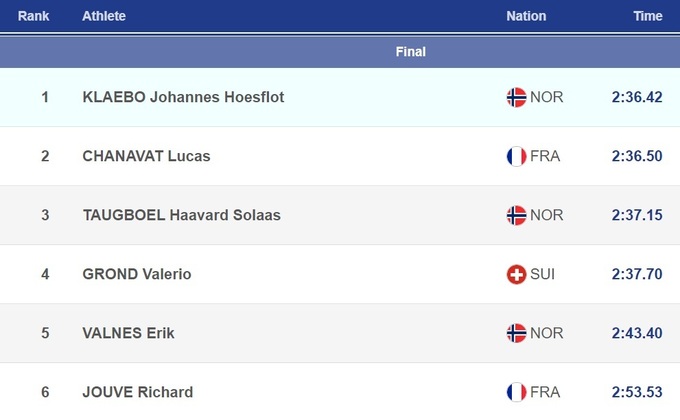Click the Time column header

click(648, 16)
